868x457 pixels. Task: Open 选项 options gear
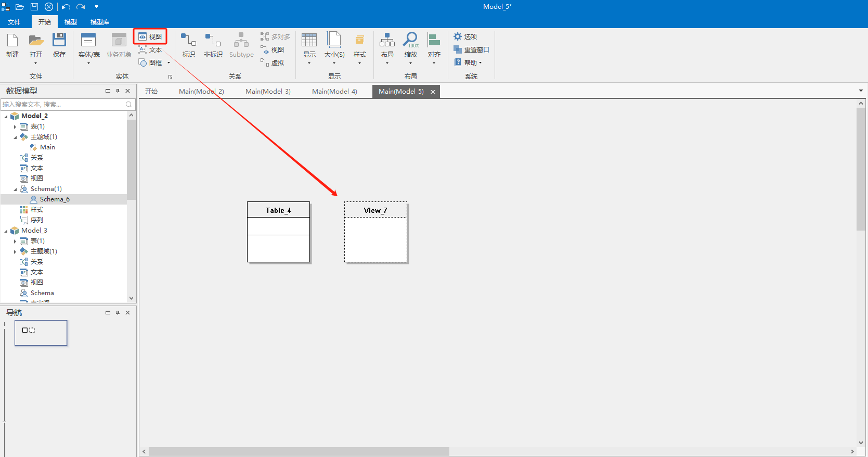click(x=465, y=36)
